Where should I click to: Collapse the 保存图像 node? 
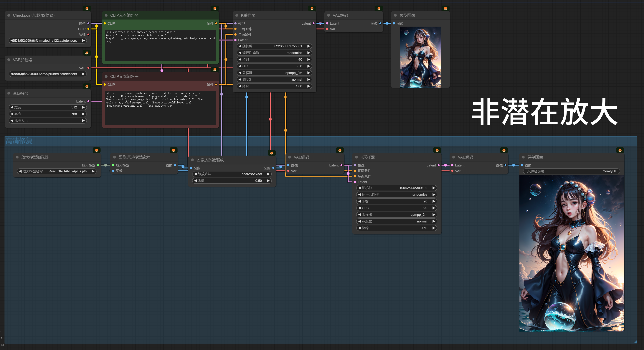523,157
